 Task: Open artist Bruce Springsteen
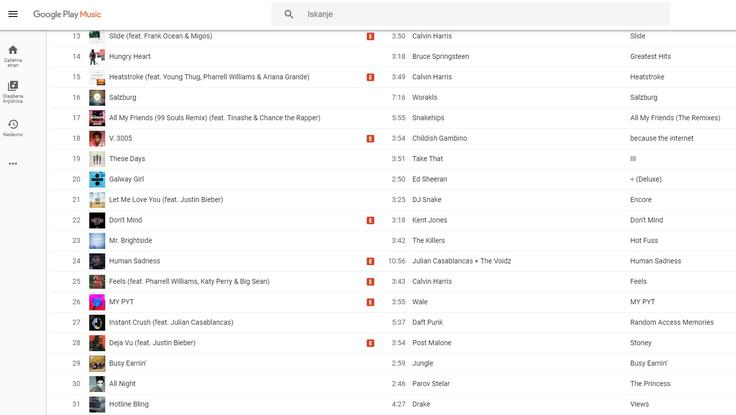coord(441,56)
